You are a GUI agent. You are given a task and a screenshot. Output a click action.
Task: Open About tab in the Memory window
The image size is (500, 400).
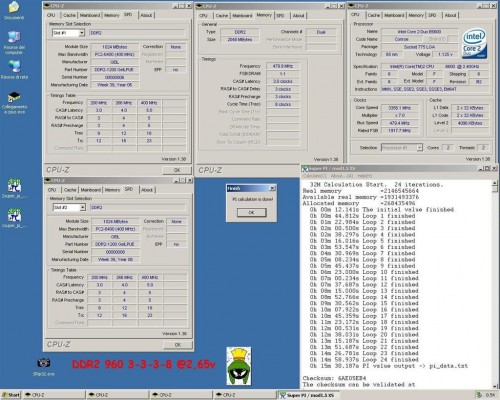click(x=298, y=15)
